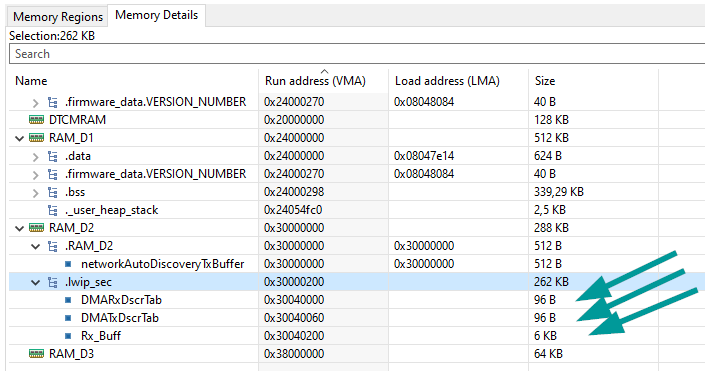Expand the top .firmware_data.VERSION_NUMBER row above DTCMRAM
The image size is (705, 371).
36,103
